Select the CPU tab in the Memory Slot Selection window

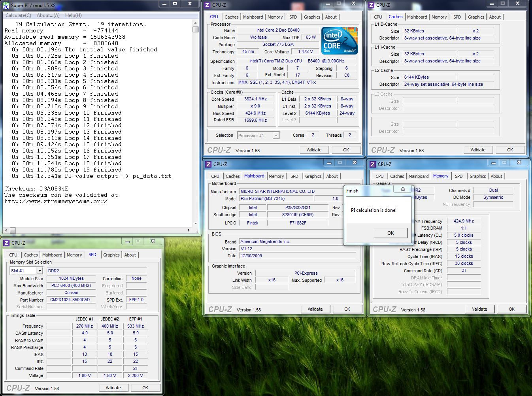click(x=13, y=255)
